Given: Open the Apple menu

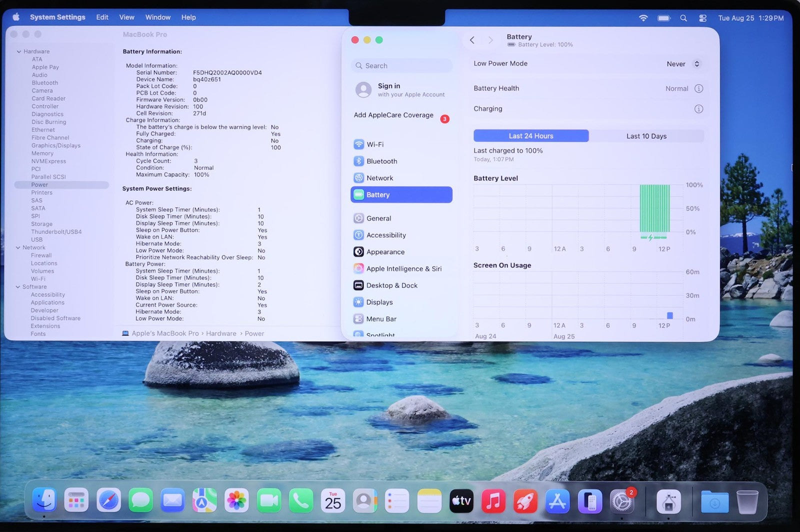Looking at the screenshot, I should (16, 17).
